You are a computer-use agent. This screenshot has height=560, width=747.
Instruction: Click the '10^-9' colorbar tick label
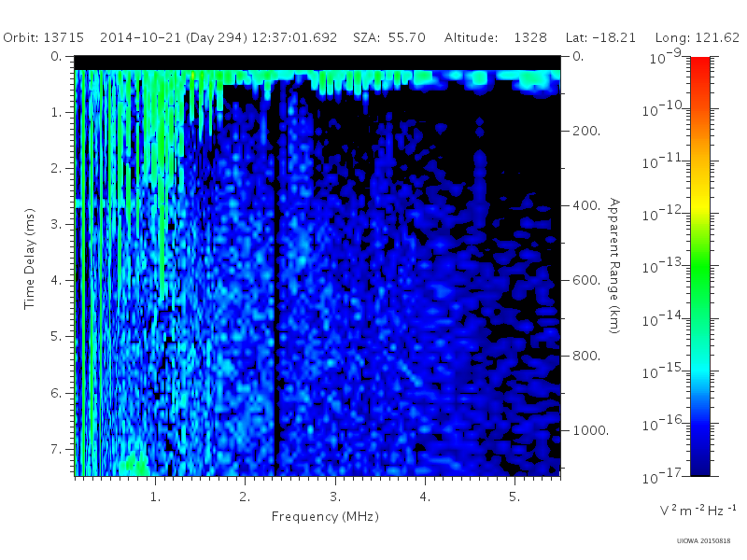point(665,57)
